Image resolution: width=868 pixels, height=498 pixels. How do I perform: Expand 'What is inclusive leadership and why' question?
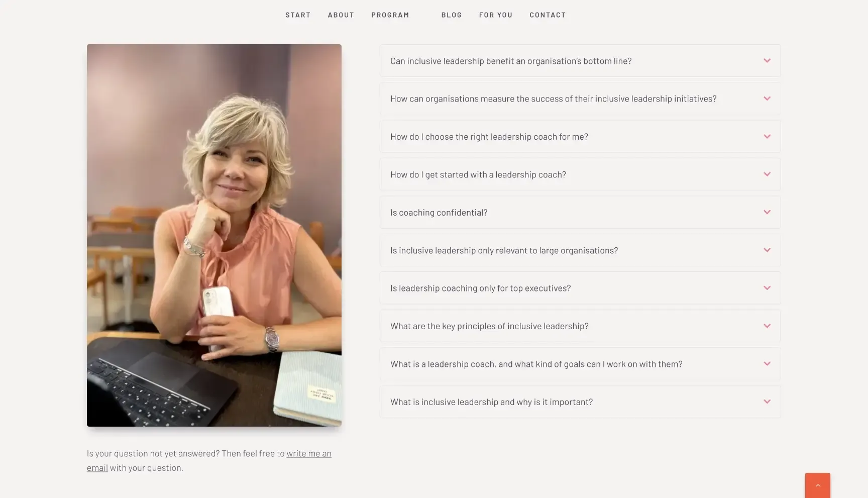580,402
